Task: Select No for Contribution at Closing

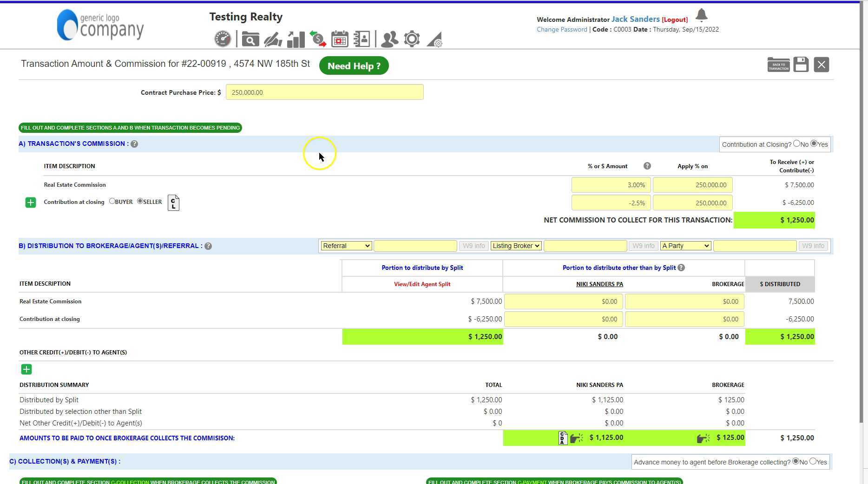Action: pos(796,144)
